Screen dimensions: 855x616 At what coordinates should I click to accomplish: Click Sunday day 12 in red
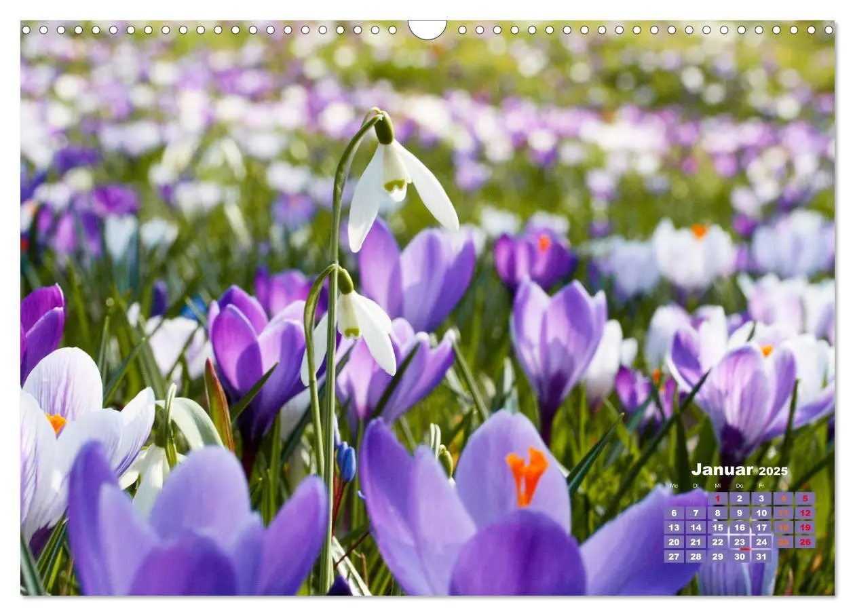pyautogui.click(x=805, y=513)
